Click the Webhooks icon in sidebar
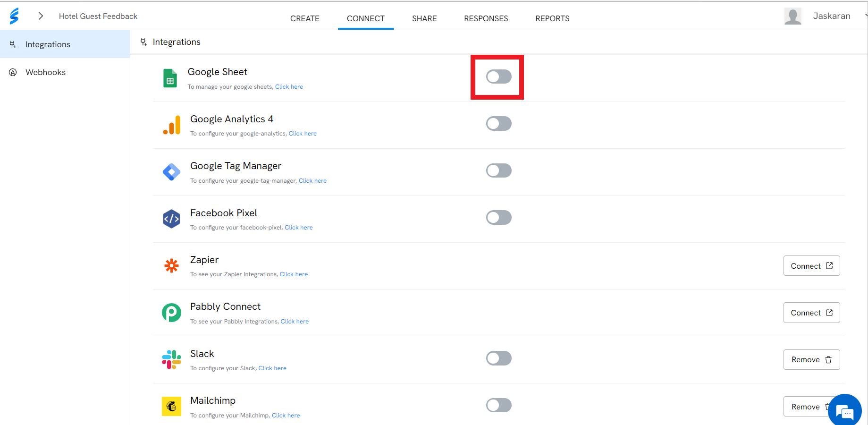The height and width of the screenshot is (425, 868). click(x=13, y=72)
